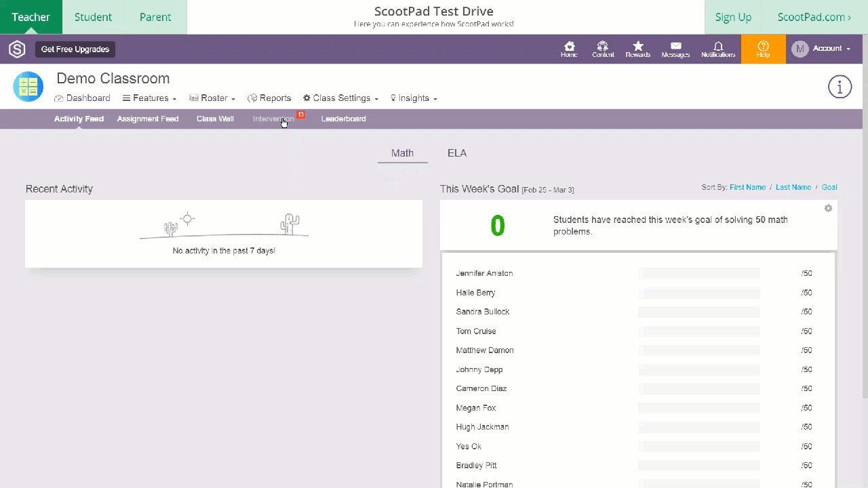The width and height of the screenshot is (868, 488).
Task: Switch to the Parent role tab
Action: [155, 17]
